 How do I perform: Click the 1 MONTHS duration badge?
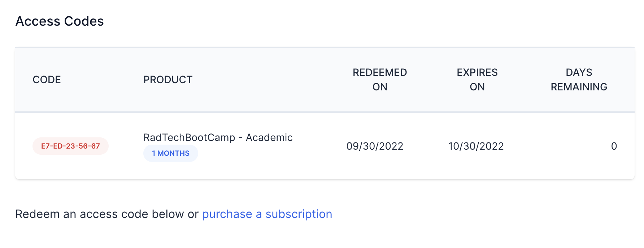pyautogui.click(x=171, y=153)
